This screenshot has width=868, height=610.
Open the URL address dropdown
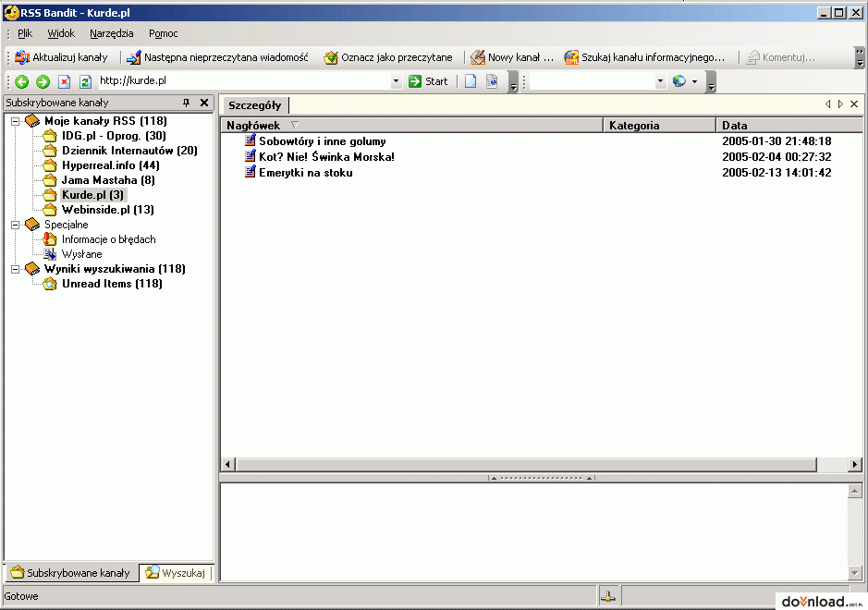pos(396,81)
